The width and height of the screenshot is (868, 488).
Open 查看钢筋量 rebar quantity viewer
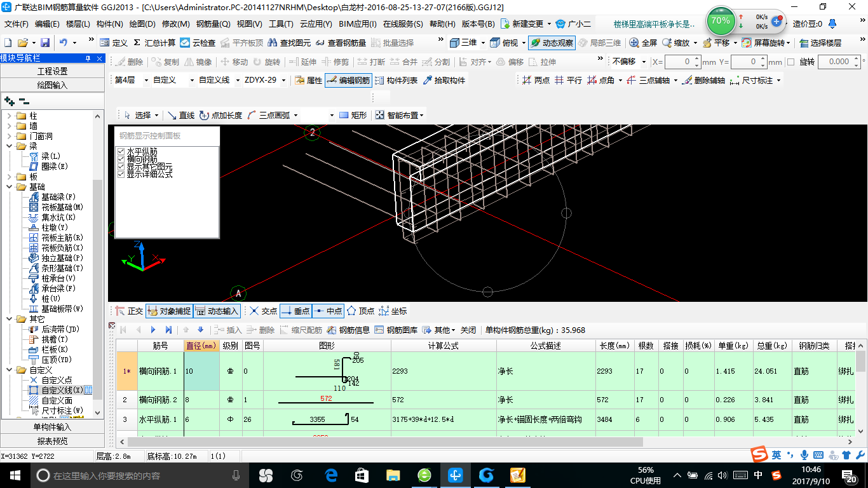tap(341, 43)
